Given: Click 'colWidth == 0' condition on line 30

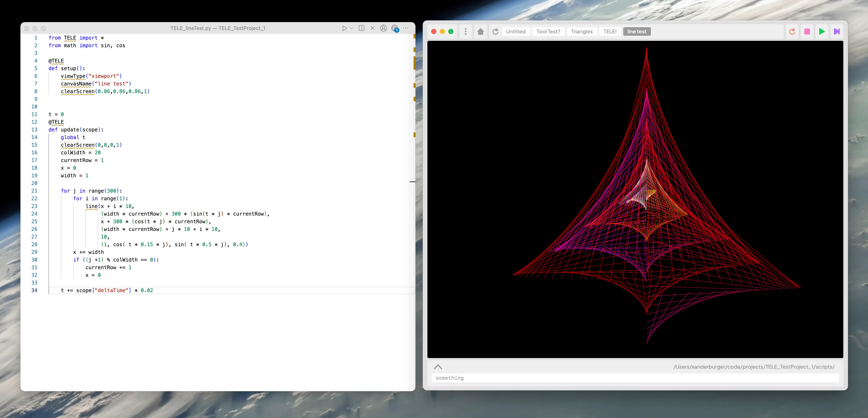Looking at the screenshot, I should [133, 260].
